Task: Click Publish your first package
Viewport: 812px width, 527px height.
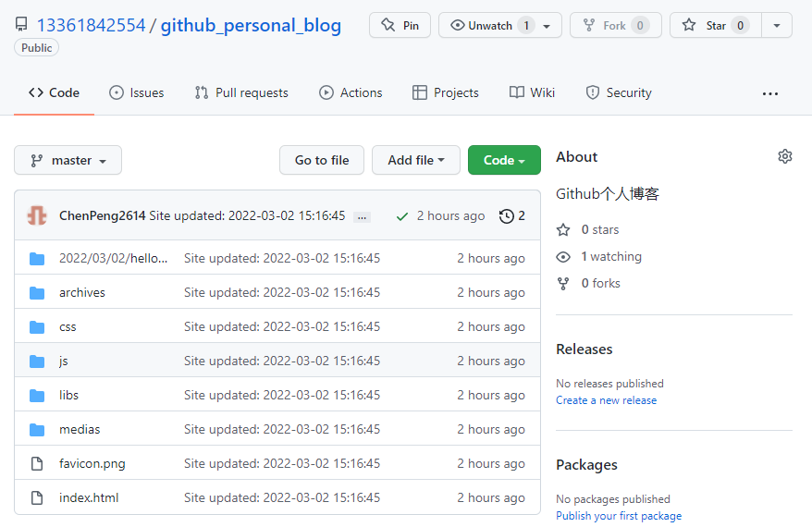Action: click(619, 516)
